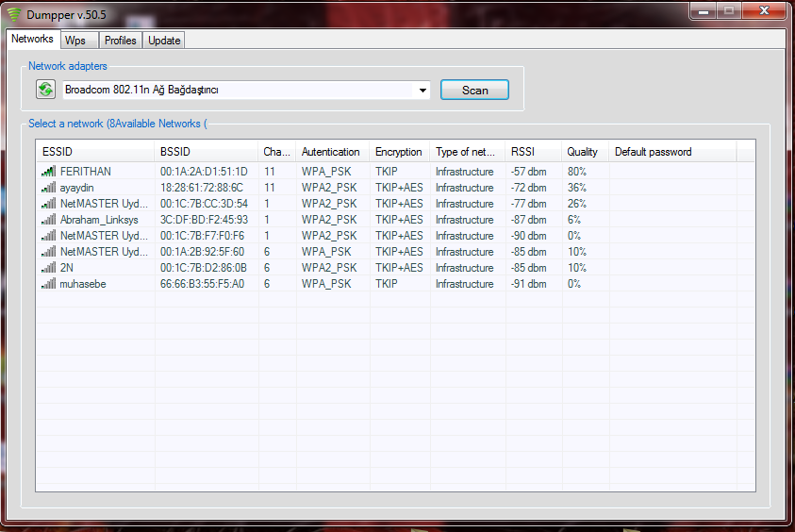Click signal icon beside 2N network

(48, 268)
